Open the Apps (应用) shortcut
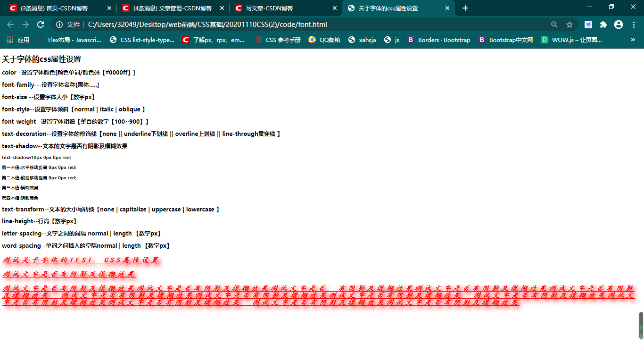The height and width of the screenshot is (361, 644). [x=18, y=40]
